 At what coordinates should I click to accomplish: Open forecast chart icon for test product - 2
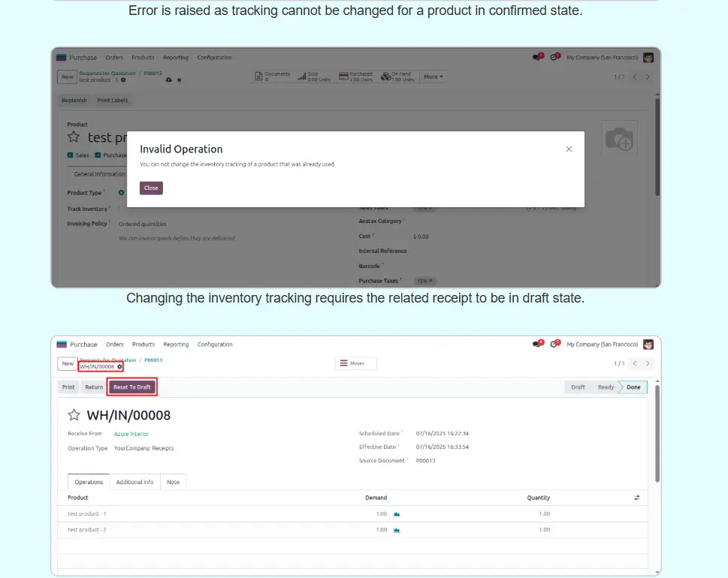397,530
